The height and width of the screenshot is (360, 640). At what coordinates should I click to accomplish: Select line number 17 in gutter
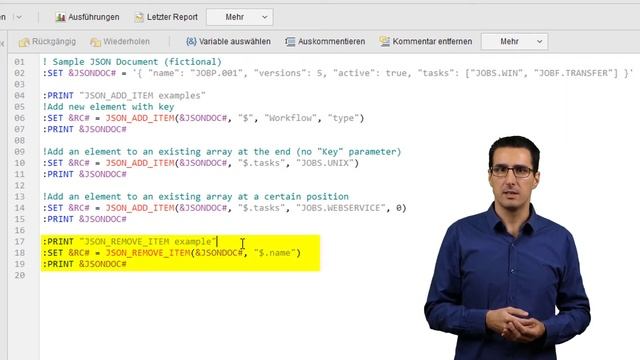(20, 242)
